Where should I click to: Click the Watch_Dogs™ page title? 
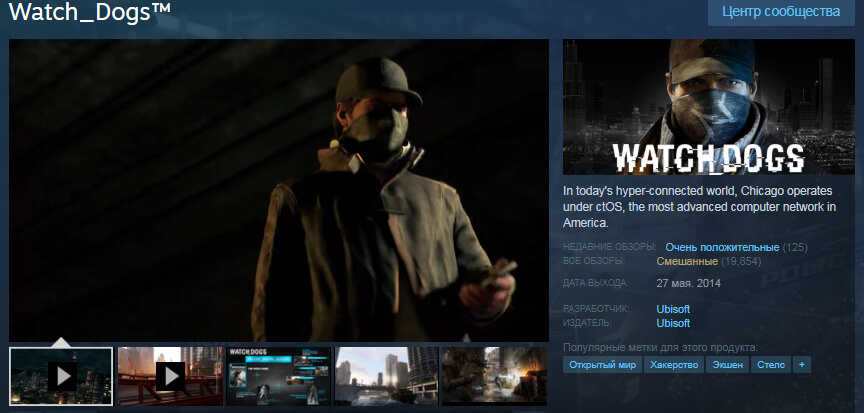(x=89, y=12)
